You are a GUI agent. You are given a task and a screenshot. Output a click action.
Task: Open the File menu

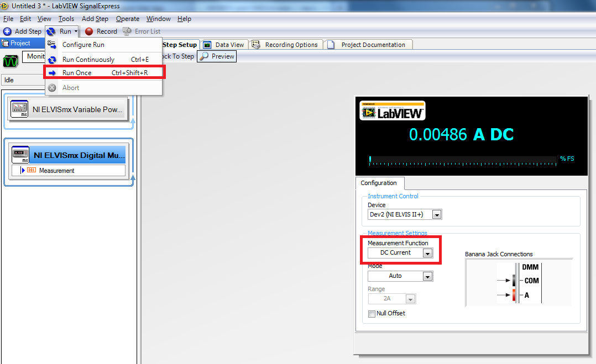[8, 19]
